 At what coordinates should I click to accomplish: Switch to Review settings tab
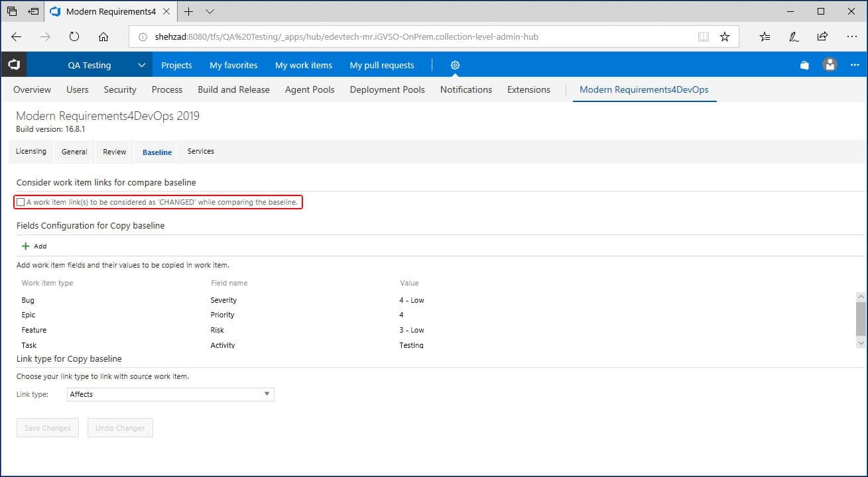click(114, 151)
